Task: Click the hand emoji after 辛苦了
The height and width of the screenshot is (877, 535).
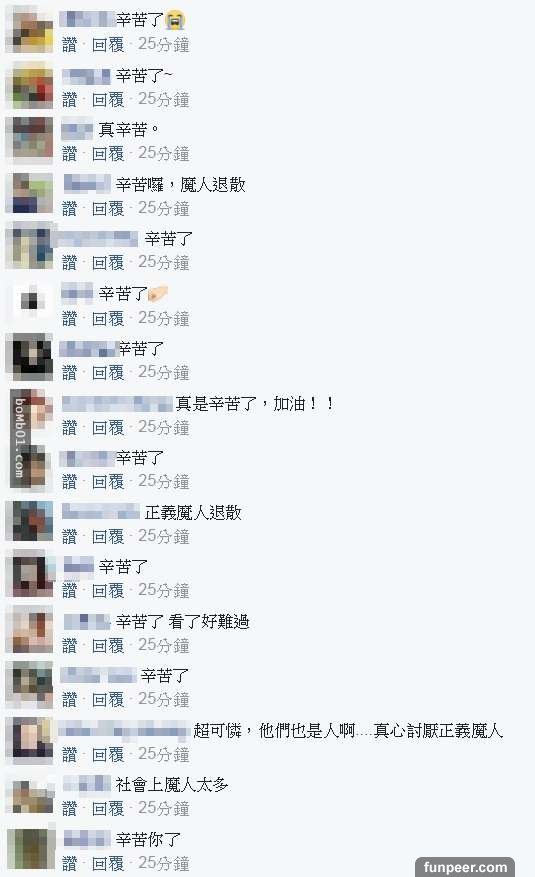Action: point(158,293)
